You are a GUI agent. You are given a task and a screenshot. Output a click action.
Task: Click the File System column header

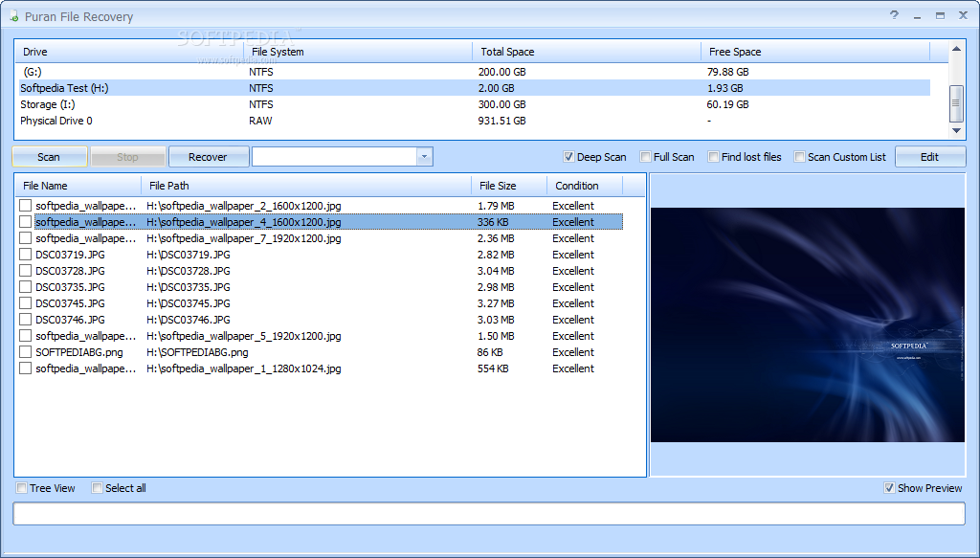click(358, 52)
